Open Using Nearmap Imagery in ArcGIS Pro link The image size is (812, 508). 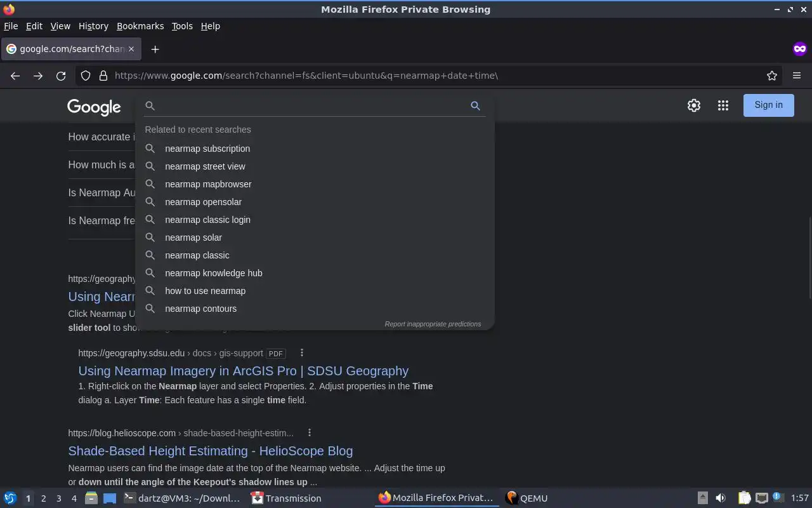[244, 371]
